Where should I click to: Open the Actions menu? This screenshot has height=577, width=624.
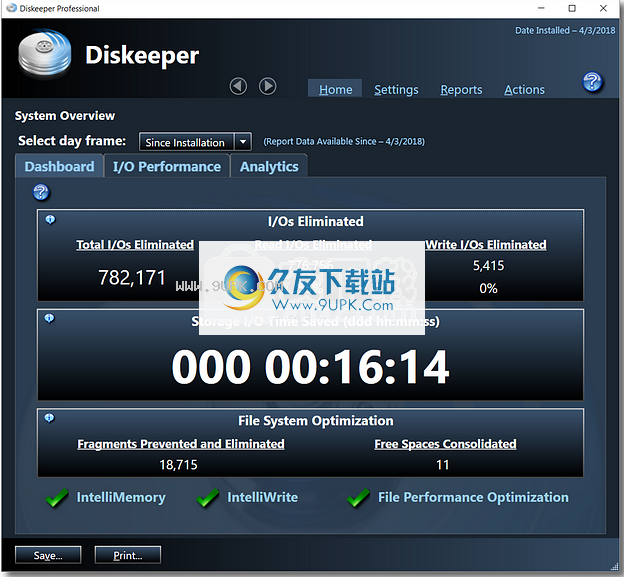[x=524, y=90]
